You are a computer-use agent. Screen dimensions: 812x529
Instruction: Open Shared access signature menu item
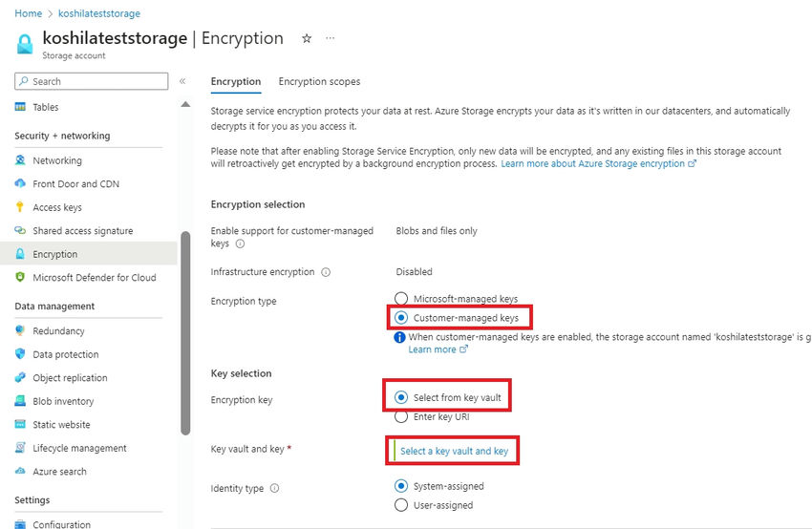point(82,230)
